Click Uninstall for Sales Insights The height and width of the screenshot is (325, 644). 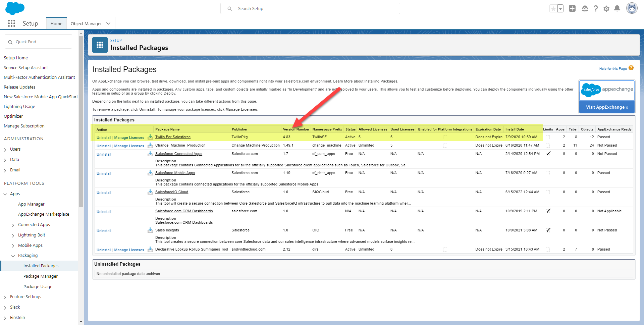pyautogui.click(x=104, y=231)
